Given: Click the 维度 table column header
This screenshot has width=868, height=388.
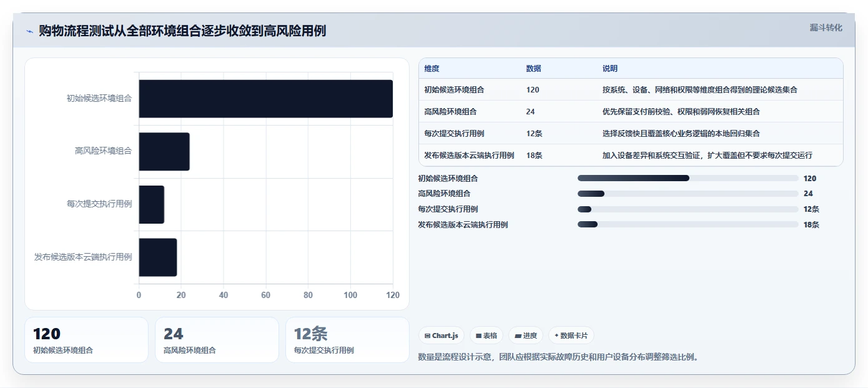Looking at the screenshot, I should 432,69.
